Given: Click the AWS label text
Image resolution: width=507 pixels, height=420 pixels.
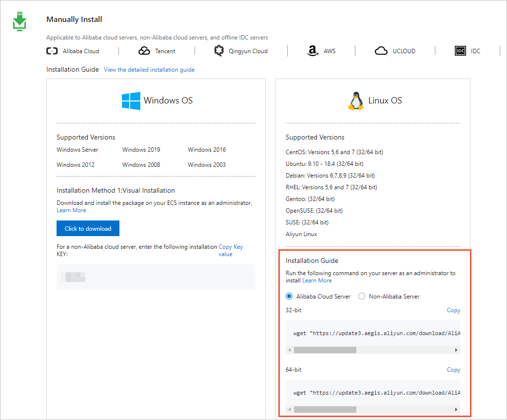Looking at the screenshot, I should pyautogui.click(x=330, y=51).
